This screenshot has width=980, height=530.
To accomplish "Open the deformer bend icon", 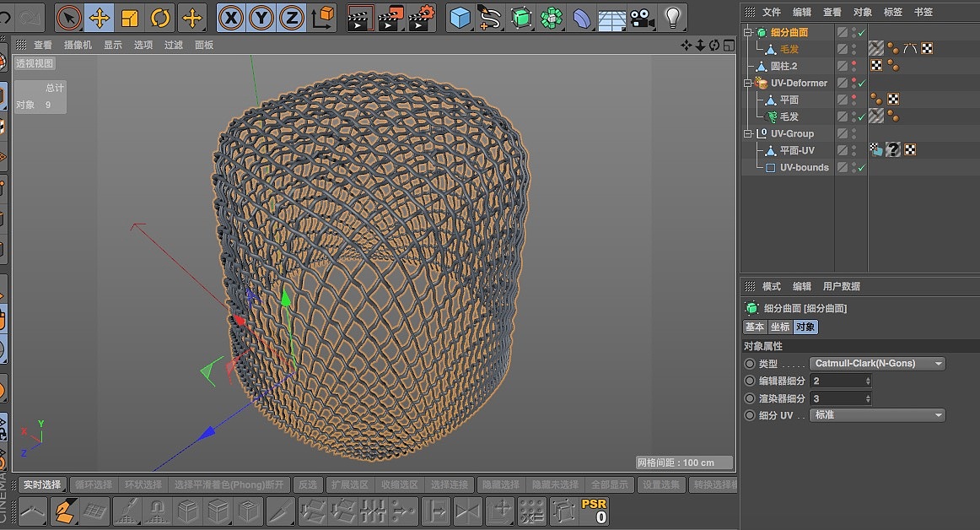I will point(581,18).
